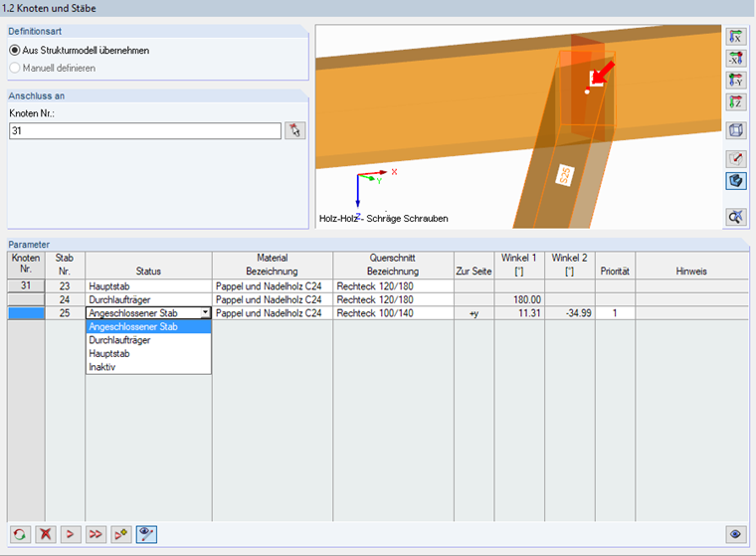
Task: Click the Stab Nr. cell '24'
Action: coord(65,299)
